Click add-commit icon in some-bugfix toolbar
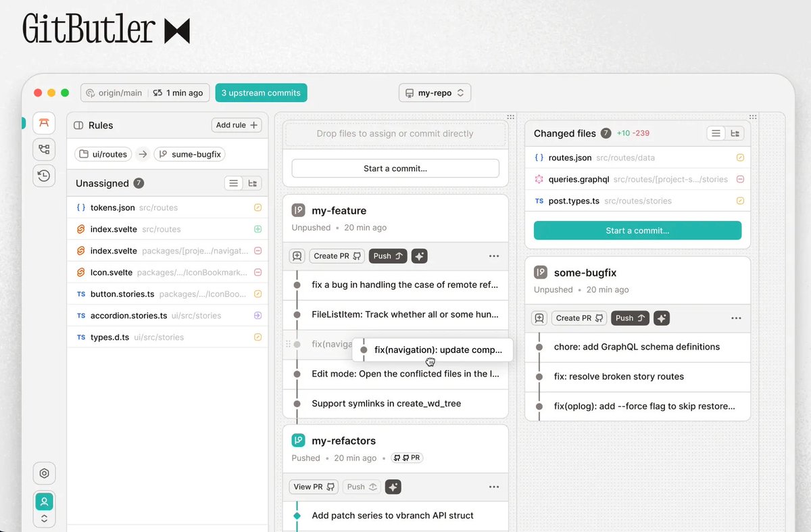The height and width of the screenshot is (532, 811). [x=539, y=318]
